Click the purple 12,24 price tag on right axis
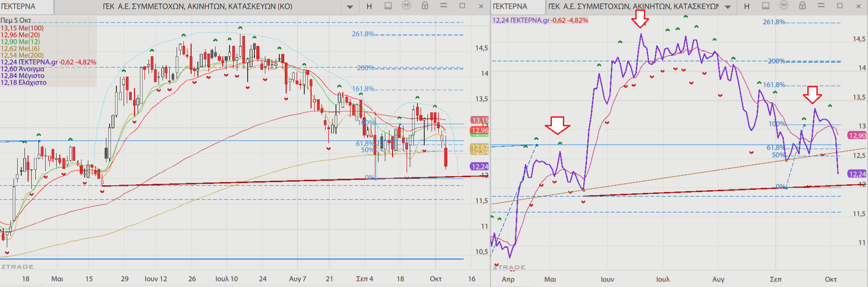Image resolution: width=868 pixels, height=287 pixels. (857, 174)
